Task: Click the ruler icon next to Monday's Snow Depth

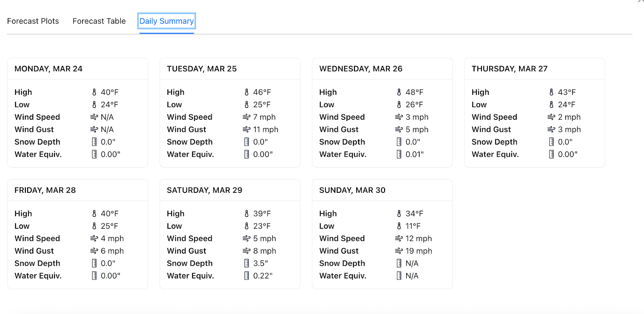Action: tap(94, 142)
